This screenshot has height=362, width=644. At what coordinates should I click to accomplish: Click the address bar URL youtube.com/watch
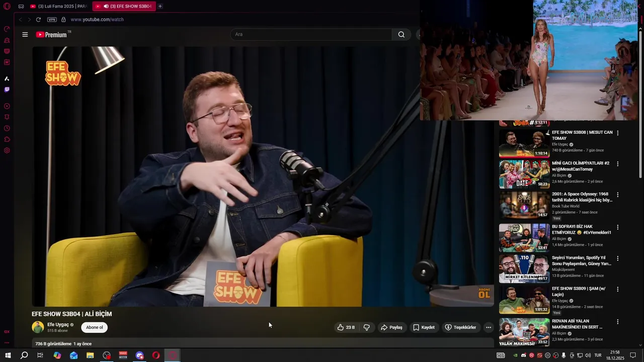pos(97,20)
